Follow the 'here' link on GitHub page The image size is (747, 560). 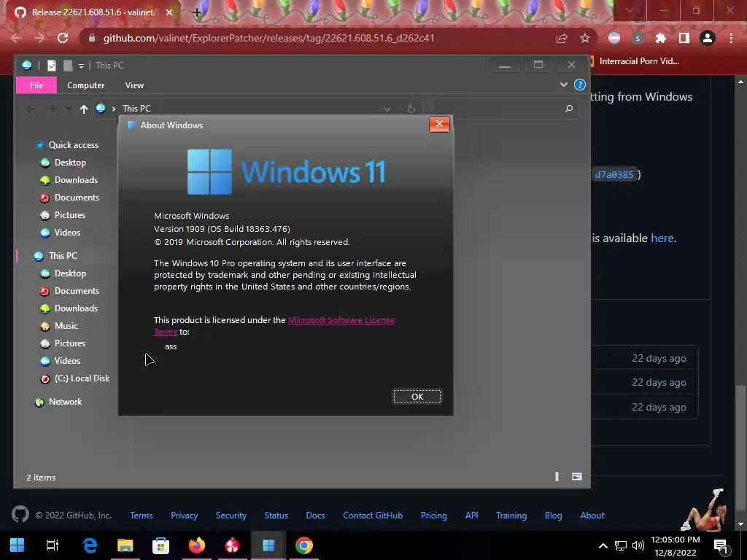click(662, 238)
